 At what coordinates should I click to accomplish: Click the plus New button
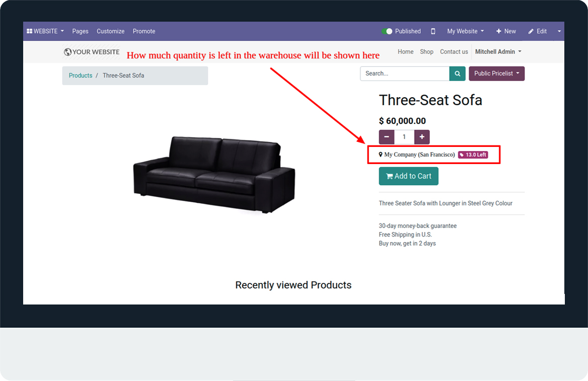pos(506,31)
